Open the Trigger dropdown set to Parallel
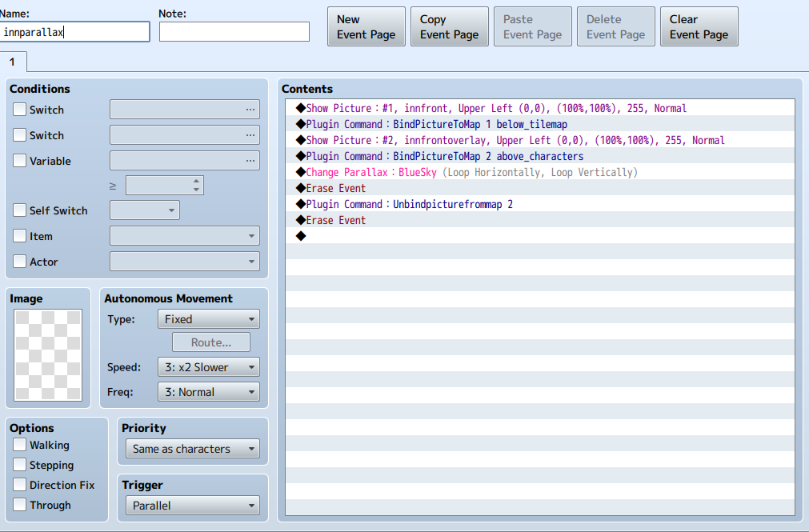 click(x=192, y=506)
